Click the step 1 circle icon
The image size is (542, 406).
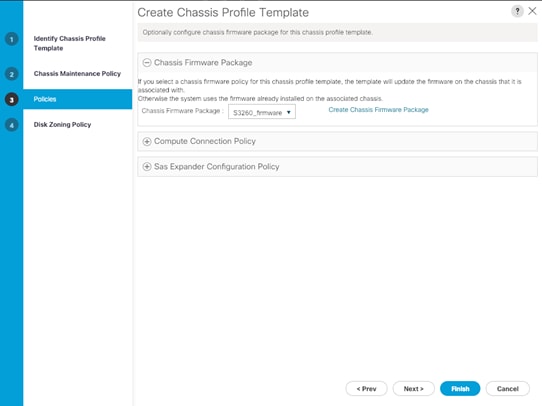click(11, 39)
